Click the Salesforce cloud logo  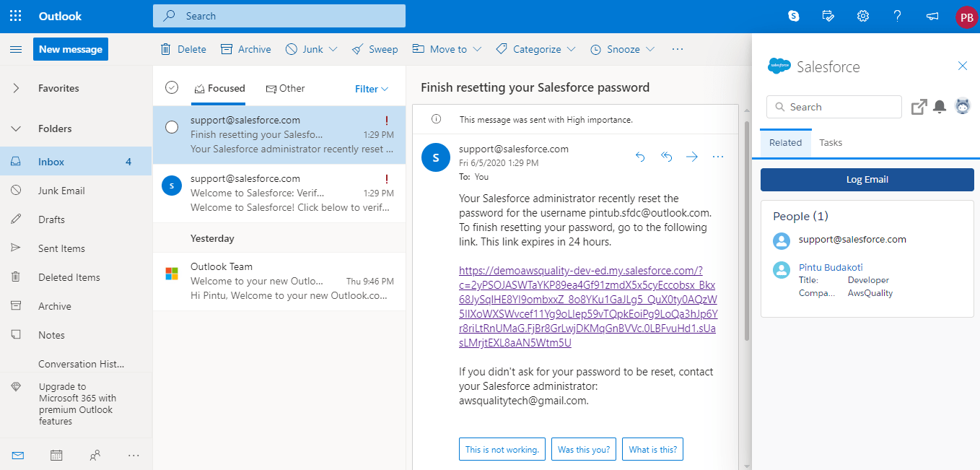(779, 66)
